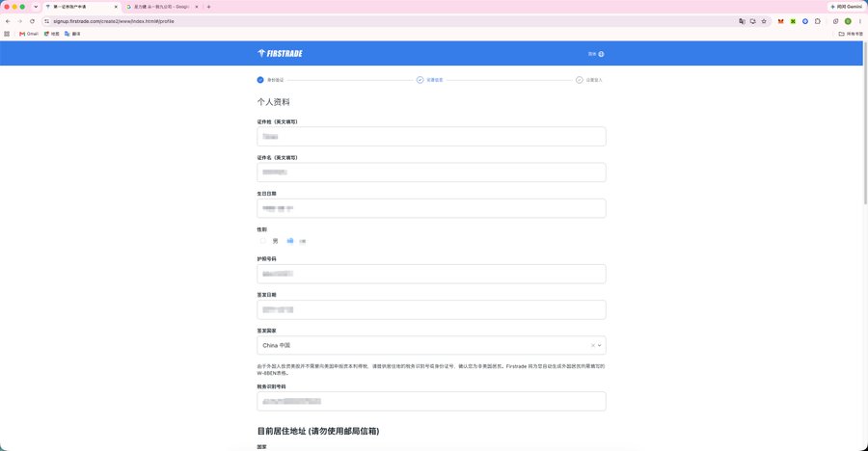Open the green profile avatar

(848, 21)
